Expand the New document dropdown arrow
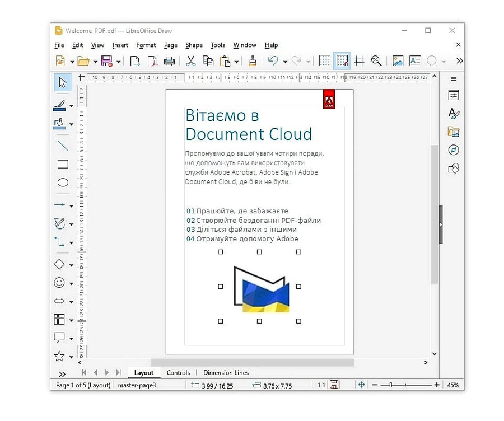Viewport: 504px width, 421px height. (72, 62)
